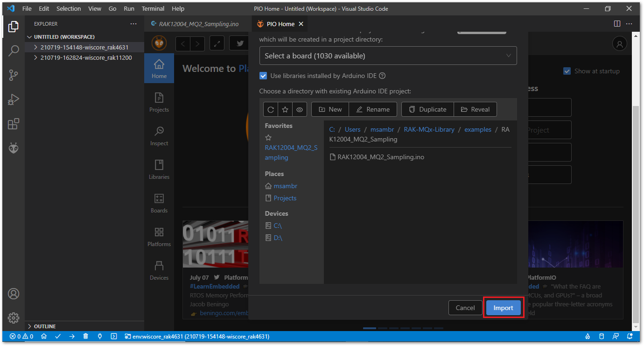Click the expand arrows icon in PIO Home toolbar
Viewport: 644px width, 346px height.
click(217, 43)
